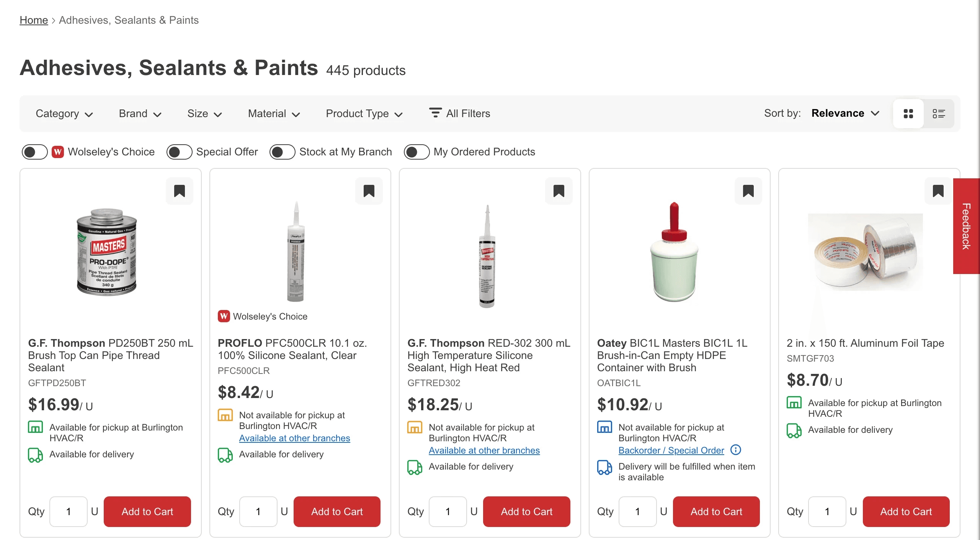Bookmark the G.F. Thompson Pipe Thread Sealant
Viewport: 980px width, 540px height.
[179, 191]
